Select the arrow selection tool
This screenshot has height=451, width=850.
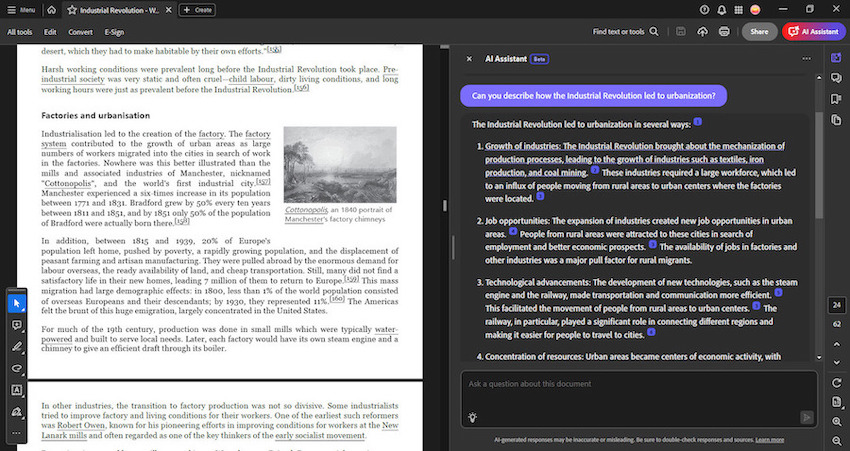(x=16, y=303)
